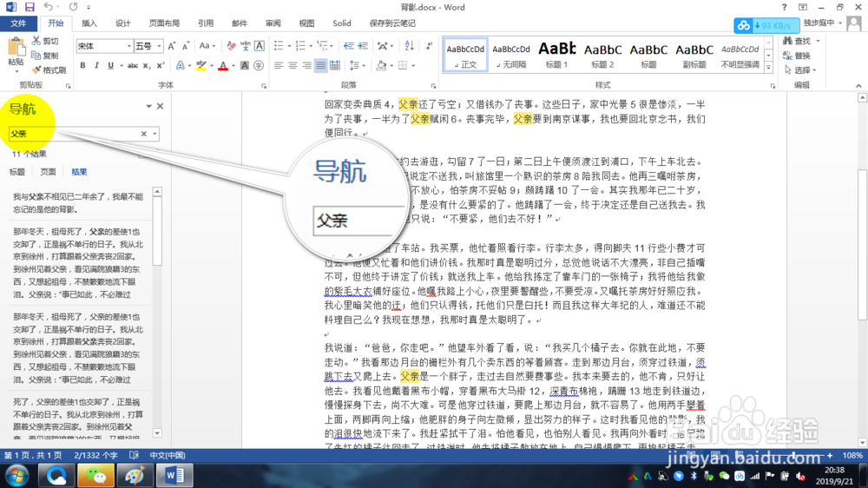Decrease paragraph indent
This screenshot has height=488, width=868.
point(349,46)
